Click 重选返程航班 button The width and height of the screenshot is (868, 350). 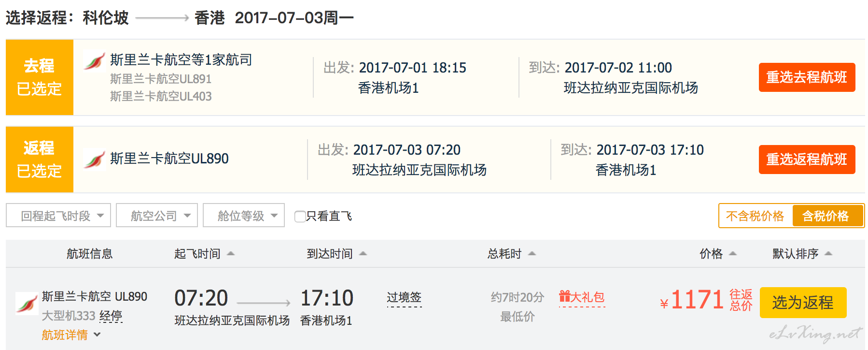pyautogui.click(x=807, y=160)
